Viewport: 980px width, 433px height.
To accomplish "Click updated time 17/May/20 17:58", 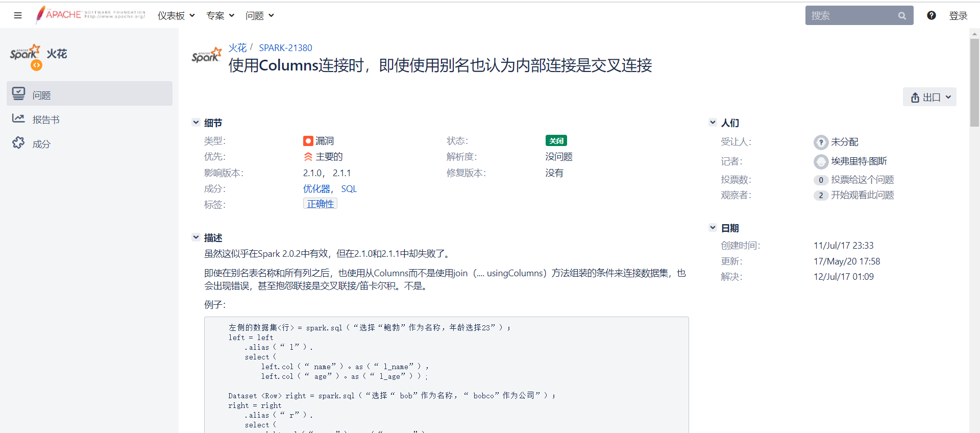I will pyautogui.click(x=847, y=261).
